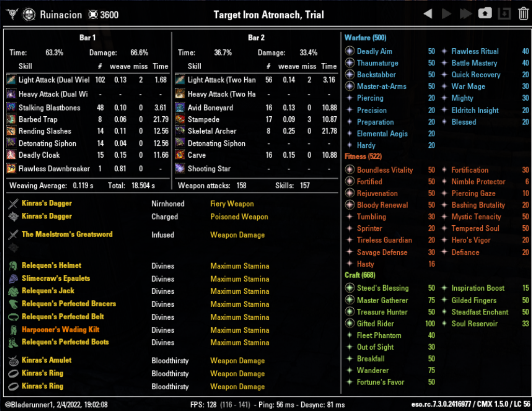Viewport: 532px width, 411px height.
Task: Click the Deadly Cloak skill icon
Action: pos(11,155)
